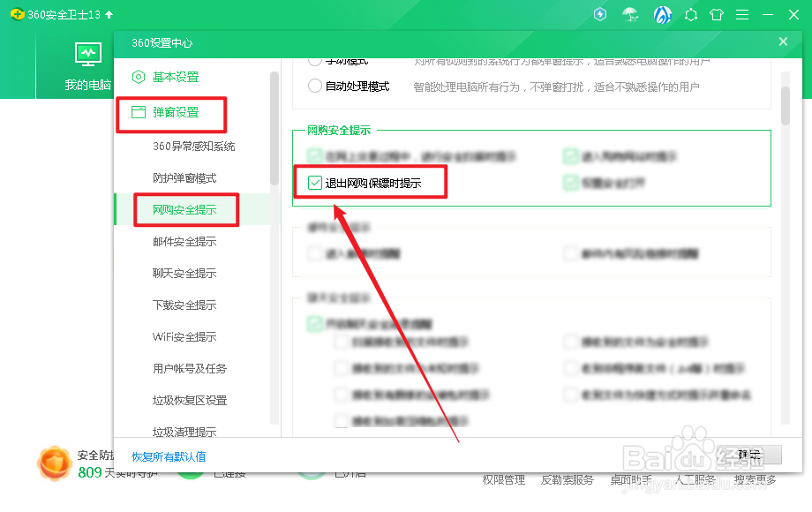This screenshot has height=512, width=812.
Task: Uncheck 退出网购保镖时提示 checkbox
Action: click(x=315, y=183)
